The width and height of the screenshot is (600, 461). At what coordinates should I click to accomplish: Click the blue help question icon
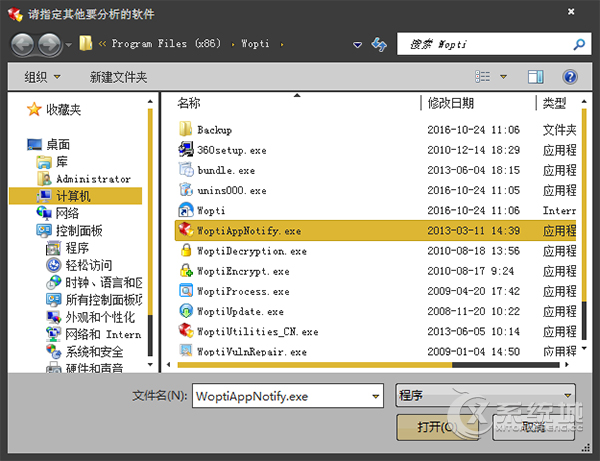570,77
